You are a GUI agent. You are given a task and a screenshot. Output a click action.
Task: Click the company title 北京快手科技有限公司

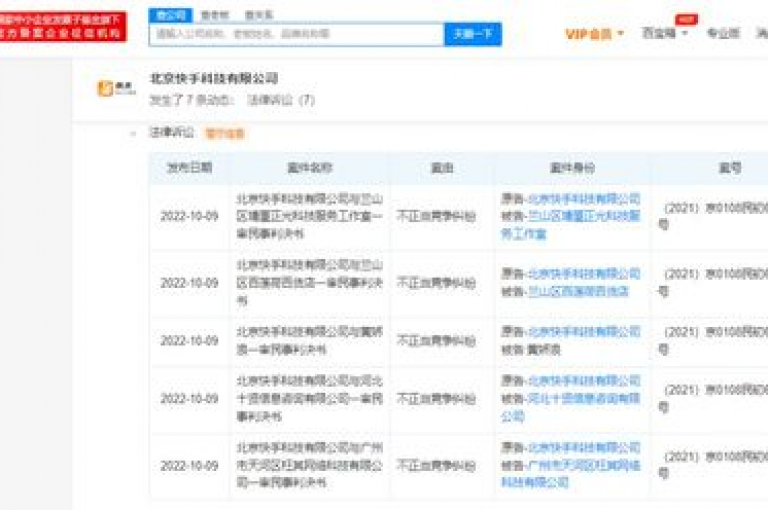(214, 78)
